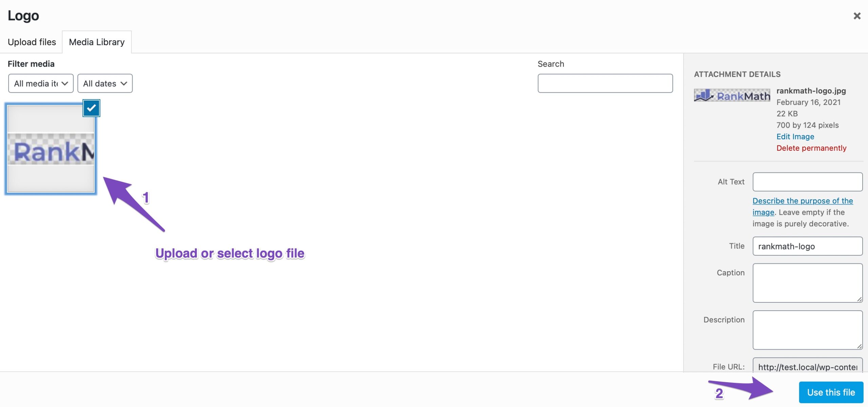The image size is (868, 407).
Task: Click the Description textarea resize handle
Action: tap(859, 346)
